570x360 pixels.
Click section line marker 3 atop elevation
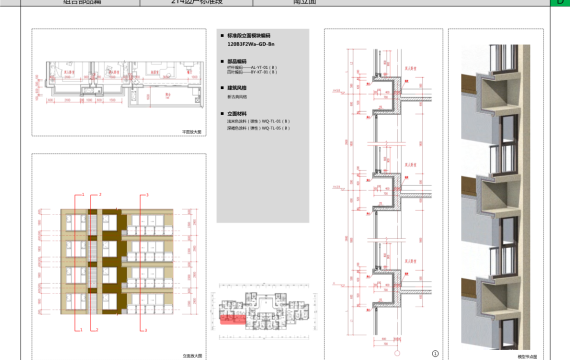point(147,195)
